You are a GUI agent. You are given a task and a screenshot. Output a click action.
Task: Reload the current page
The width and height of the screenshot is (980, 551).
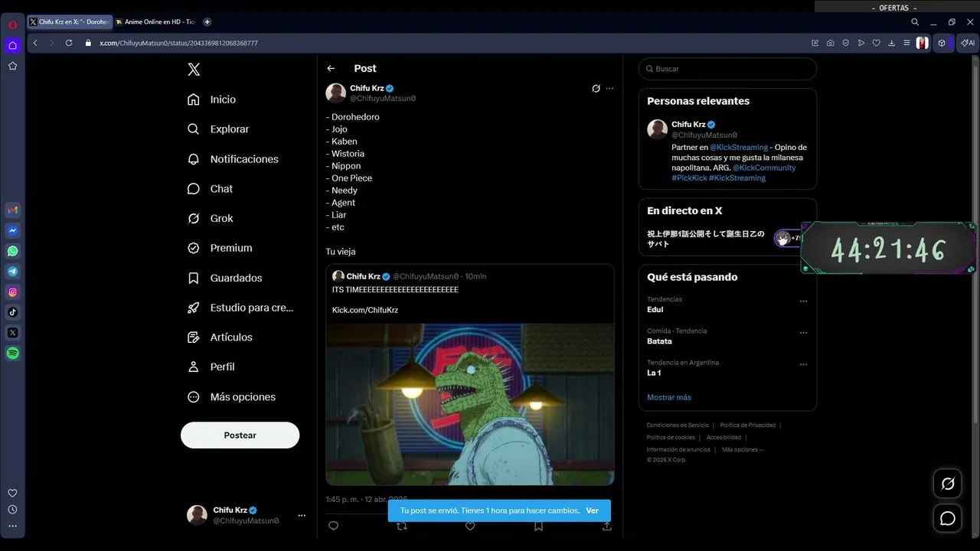point(68,43)
